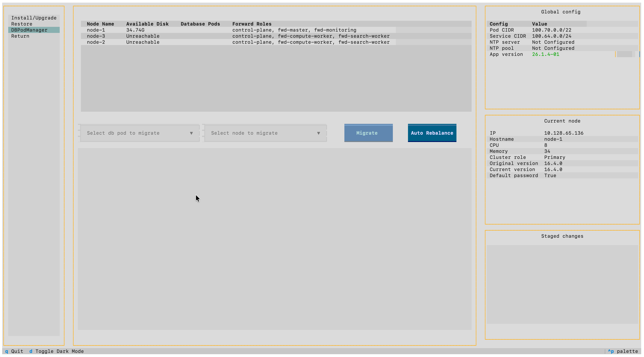Click the Forward Roles column header
The width and height of the screenshot is (644, 357).
252,24
